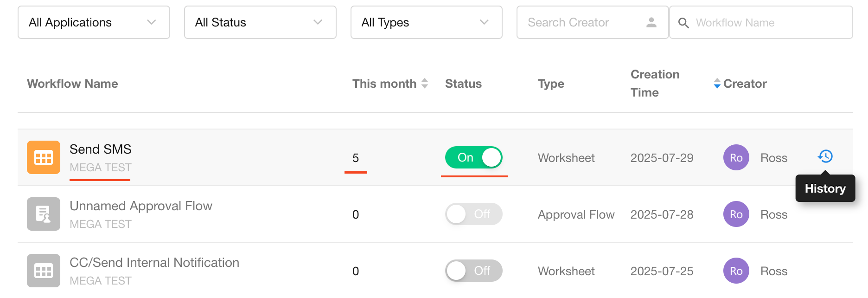Enable the Unnamed Approval Flow toggle

[473, 214]
